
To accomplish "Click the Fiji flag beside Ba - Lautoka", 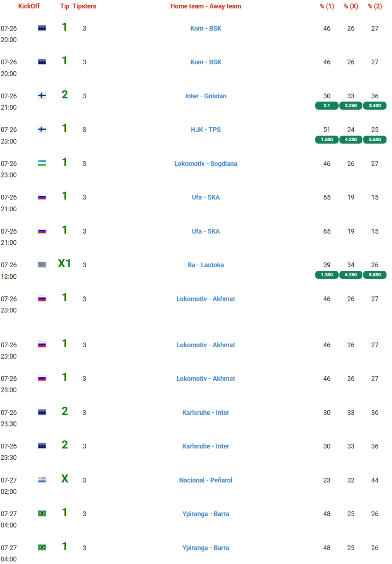I will [42, 265].
